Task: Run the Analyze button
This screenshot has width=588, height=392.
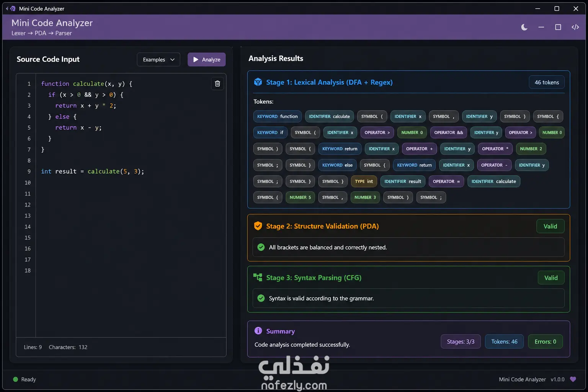Action: [x=207, y=59]
